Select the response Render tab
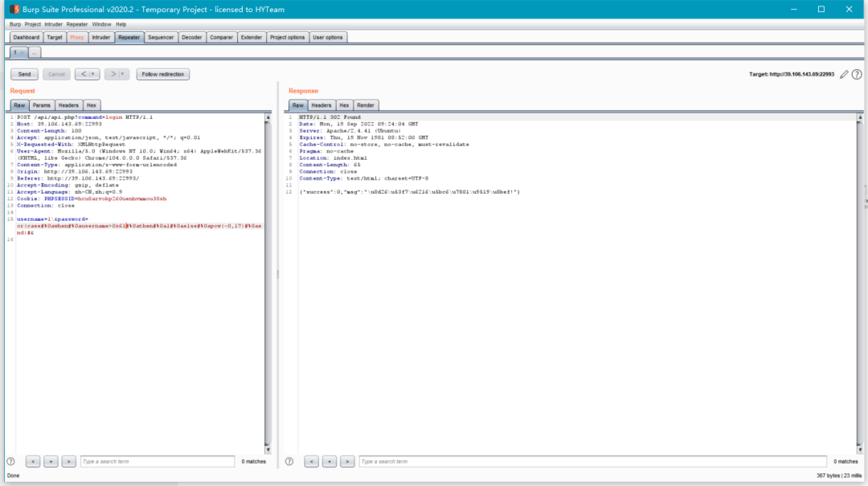868x486 pixels. coord(366,105)
